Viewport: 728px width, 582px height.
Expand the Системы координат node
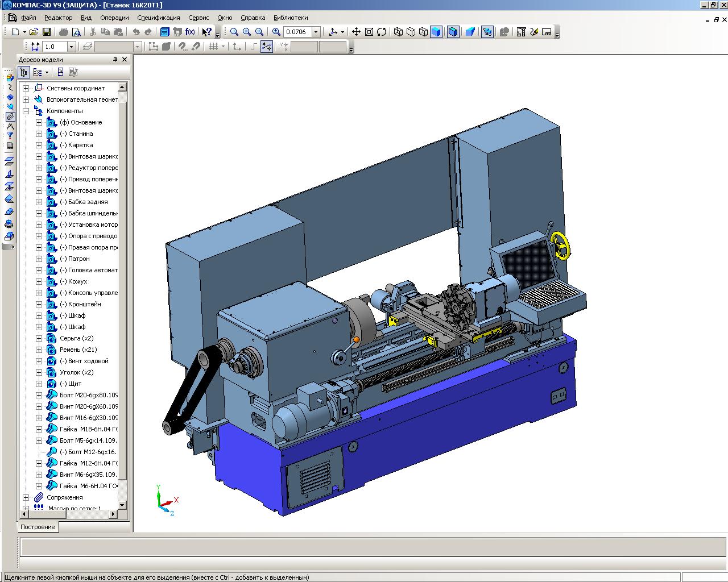click(x=26, y=88)
